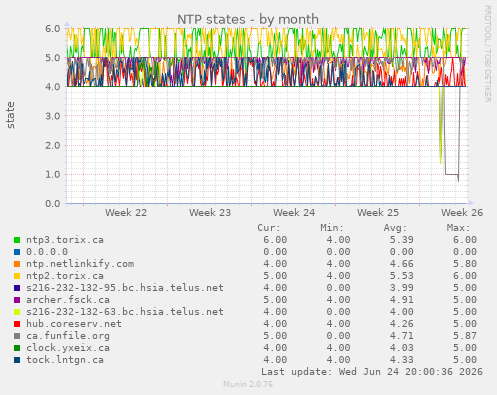
Task: Click the dark green clock.yxeix.ca swatch
Action: pyautogui.click(x=17, y=348)
